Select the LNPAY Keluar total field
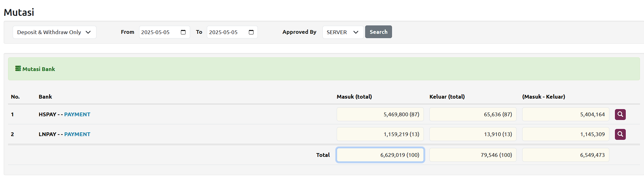 pos(473,134)
